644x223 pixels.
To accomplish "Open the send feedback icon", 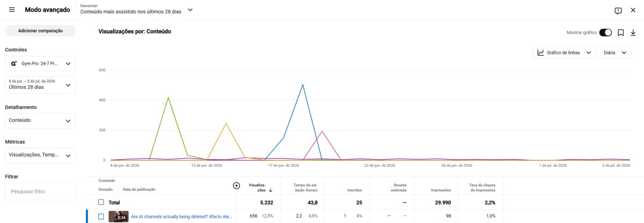I will tap(618, 10).
